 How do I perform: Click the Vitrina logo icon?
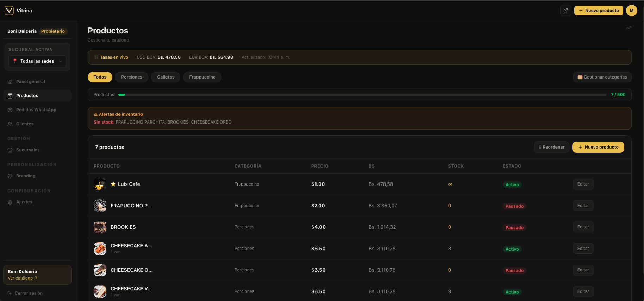tap(9, 11)
